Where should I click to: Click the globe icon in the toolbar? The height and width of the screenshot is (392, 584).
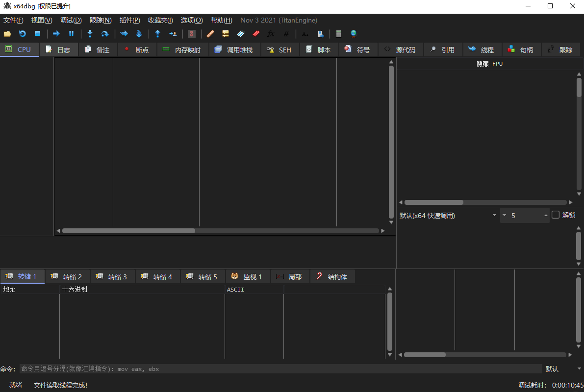pyautogui.click(x=354, y=34)
